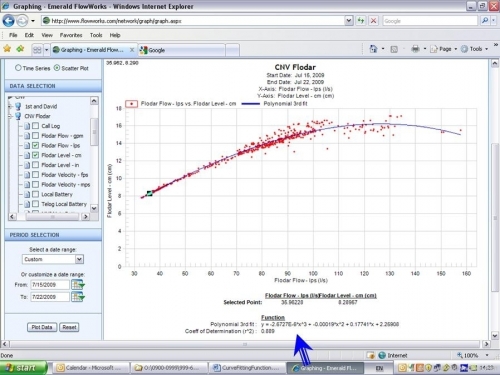
Task: Click the browser Forward arrow button
Action: [x=22, y=21]
